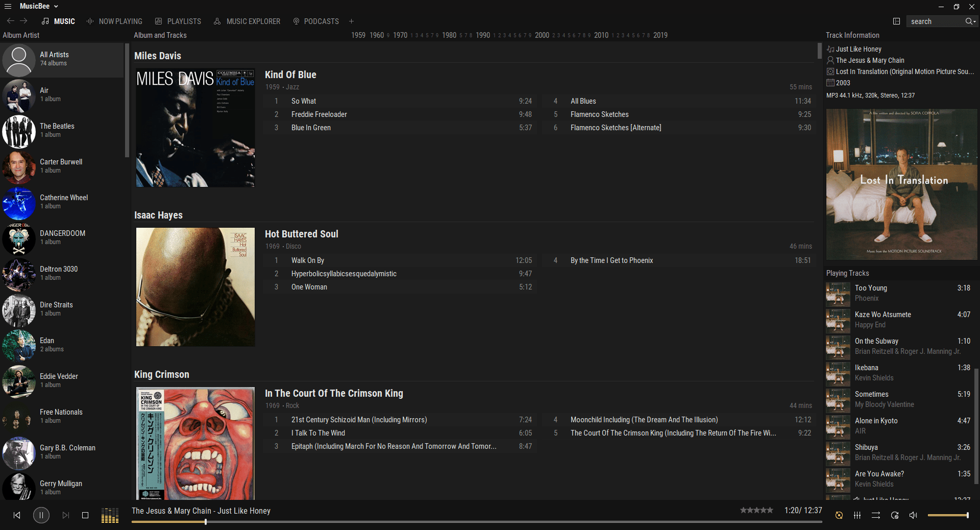Skip to the next track

click(65, 515)
